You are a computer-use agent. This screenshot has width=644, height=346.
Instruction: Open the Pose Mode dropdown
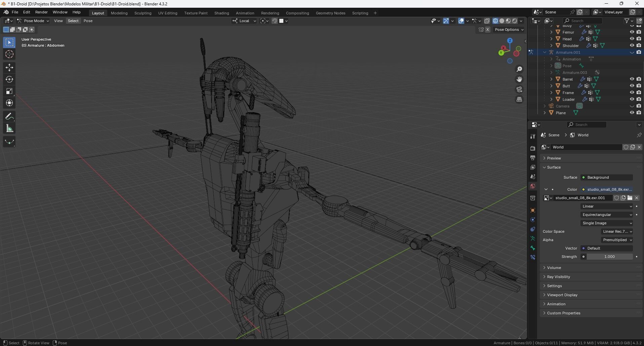point(33,21)
